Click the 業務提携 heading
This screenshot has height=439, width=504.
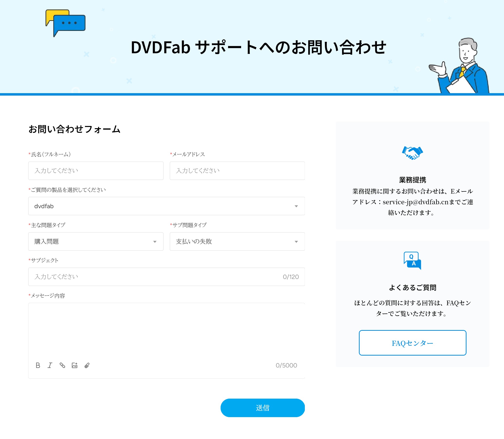click(x=412, y=180)
